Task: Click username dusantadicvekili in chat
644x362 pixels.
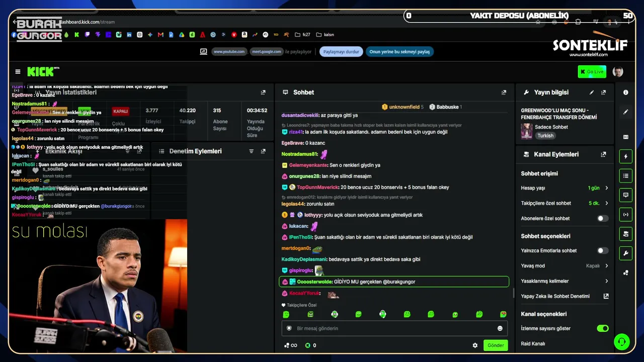Action: (300, 116)
